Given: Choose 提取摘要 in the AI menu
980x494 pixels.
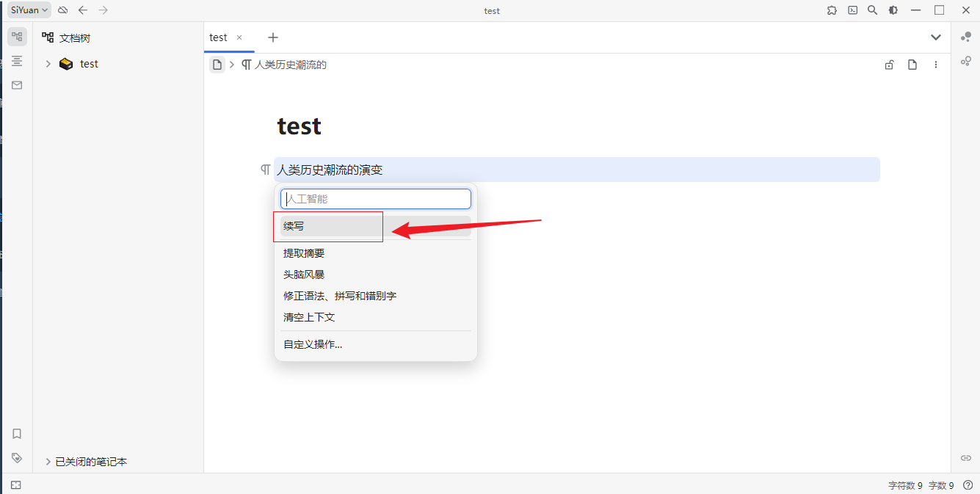Looking at the screenshot, I should pos(304,253).
